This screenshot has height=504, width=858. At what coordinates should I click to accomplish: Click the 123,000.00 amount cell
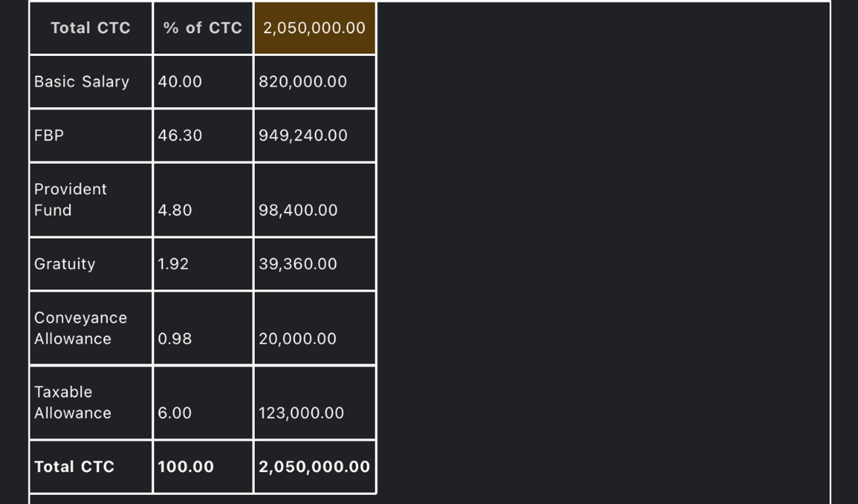315,403
